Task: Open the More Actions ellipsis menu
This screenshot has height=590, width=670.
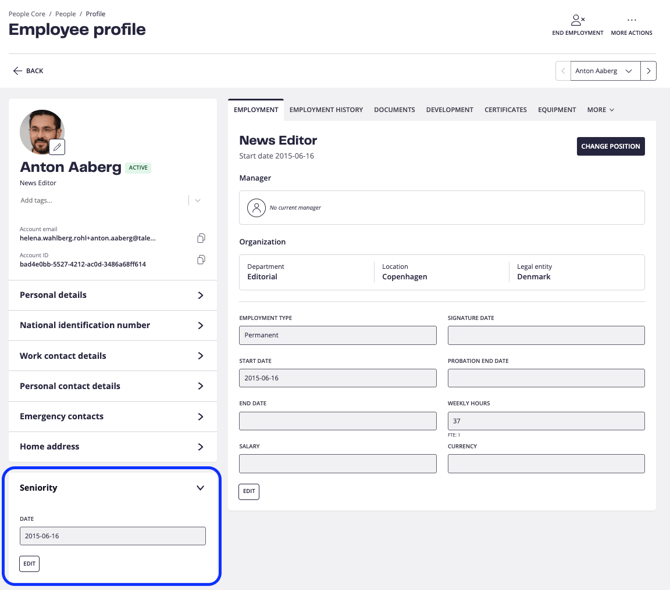Action: click(x=631, y=20)
